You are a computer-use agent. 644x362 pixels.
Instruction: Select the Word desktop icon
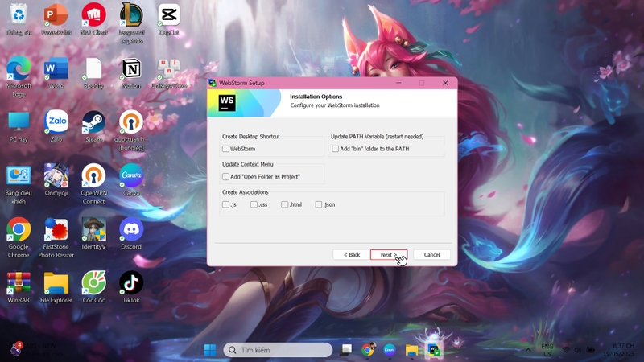tap(56, 73)
